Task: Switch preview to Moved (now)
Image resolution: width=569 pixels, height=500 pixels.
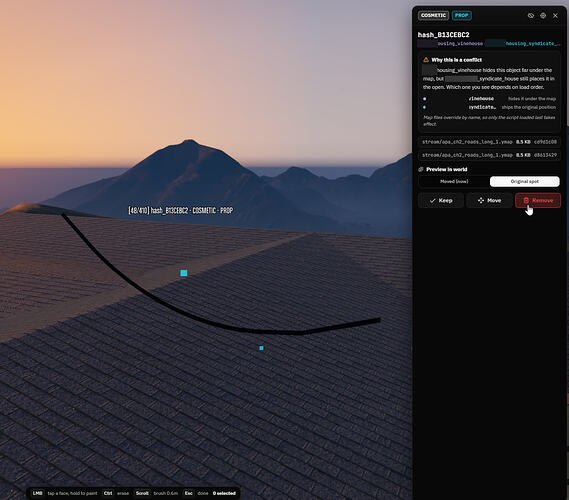Action: pos(454,181)
